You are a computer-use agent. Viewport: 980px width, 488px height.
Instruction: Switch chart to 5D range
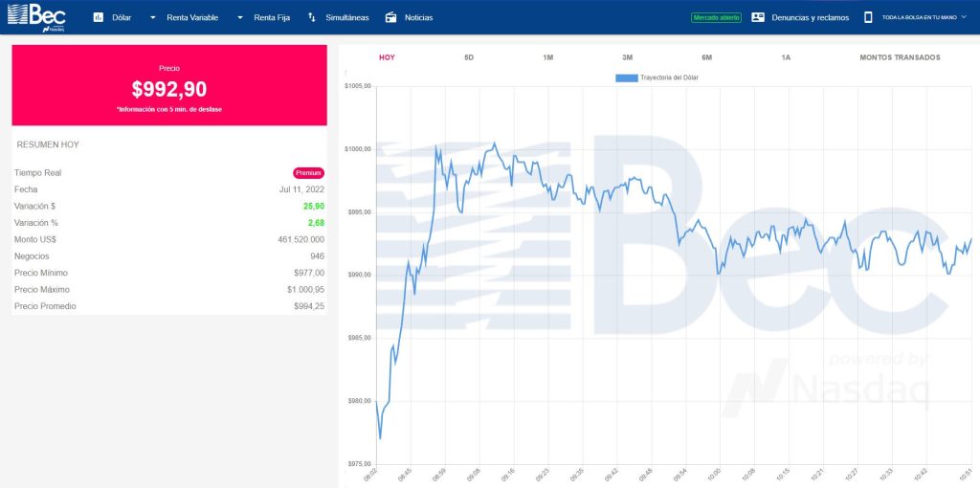pyautogui.click(x=469, y=57)
